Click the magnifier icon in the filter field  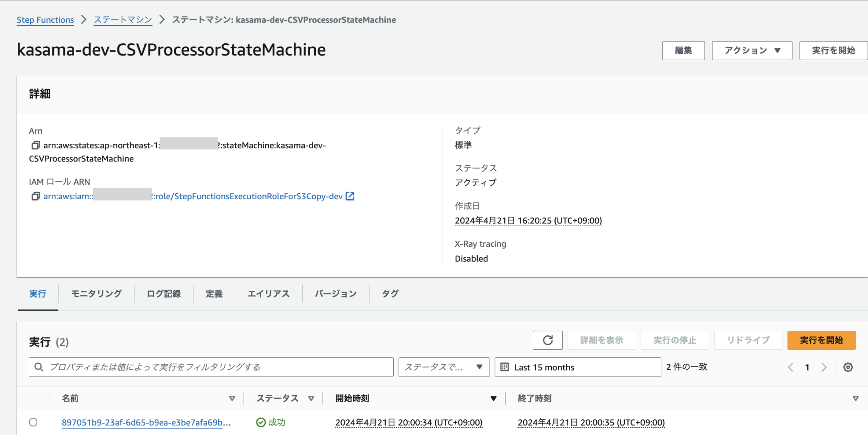39,367
